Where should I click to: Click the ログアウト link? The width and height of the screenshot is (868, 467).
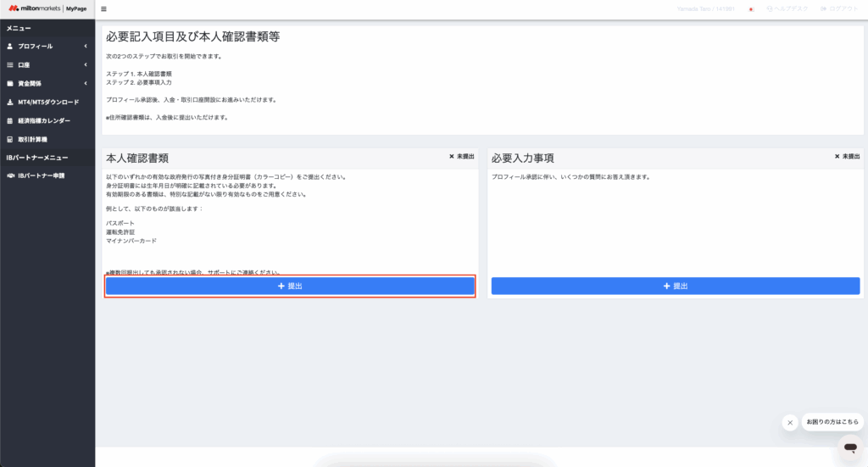pyautogui.click(x=839, y=8)
